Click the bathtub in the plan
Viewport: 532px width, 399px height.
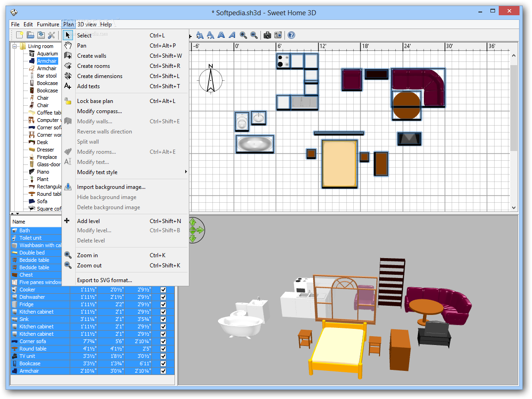click(x=255, y=144)
